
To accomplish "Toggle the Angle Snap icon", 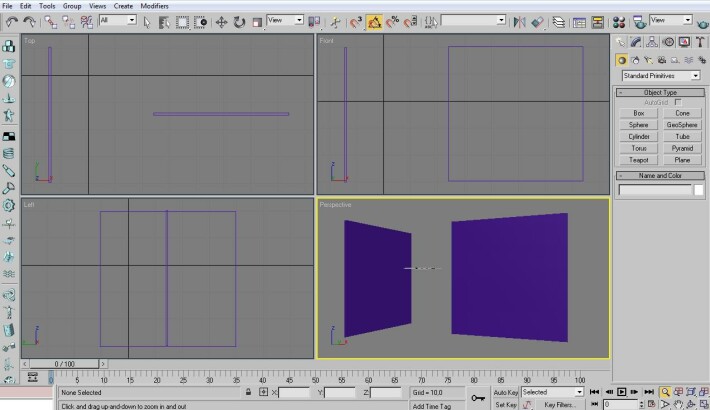I will coord(374,22).
